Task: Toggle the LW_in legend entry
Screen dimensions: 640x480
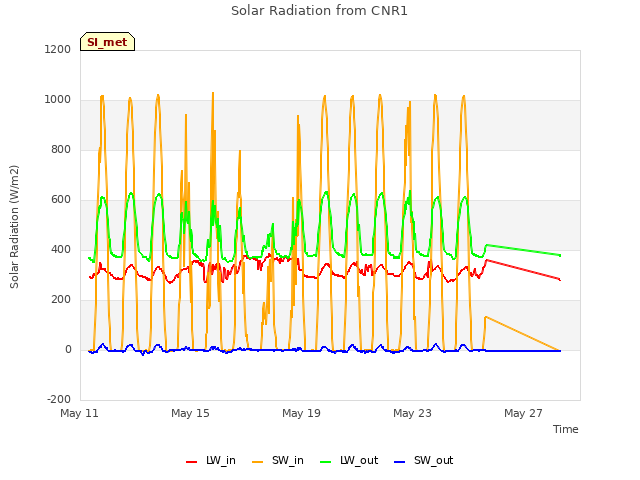Action: tap(211, 461)
